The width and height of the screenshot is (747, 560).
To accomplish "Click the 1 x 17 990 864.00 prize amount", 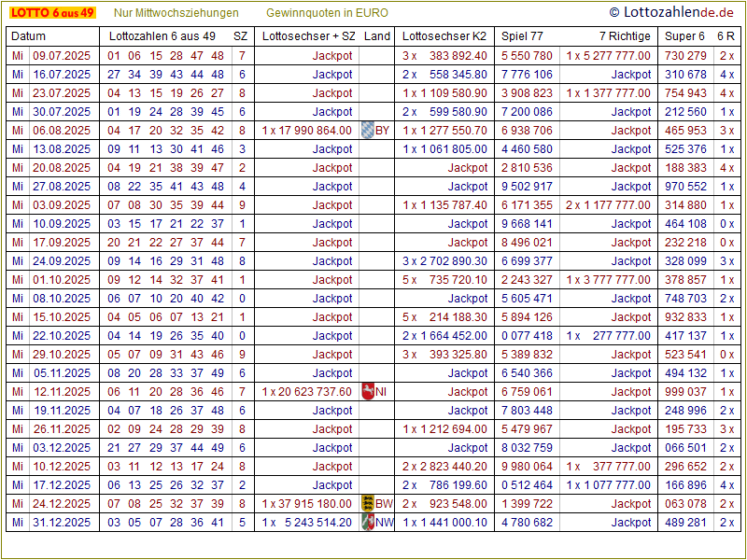I will click(307, 130).
